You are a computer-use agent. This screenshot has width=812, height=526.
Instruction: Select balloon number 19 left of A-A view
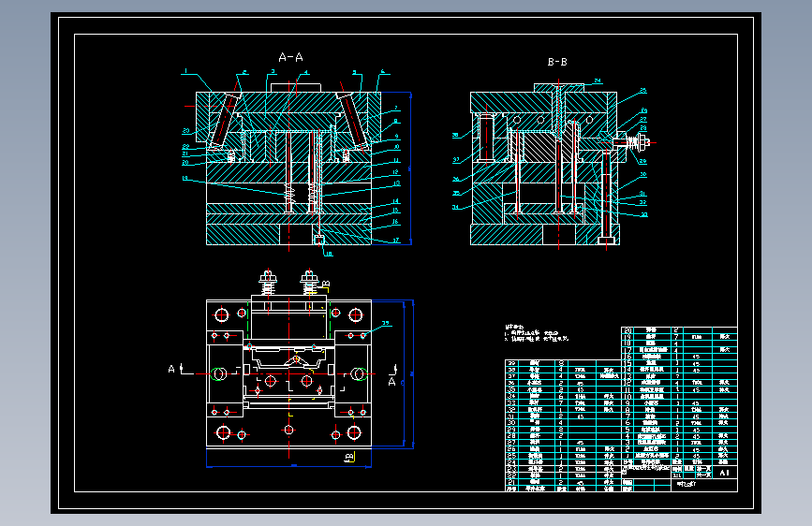pyautogui.click(x=185, y=178)
